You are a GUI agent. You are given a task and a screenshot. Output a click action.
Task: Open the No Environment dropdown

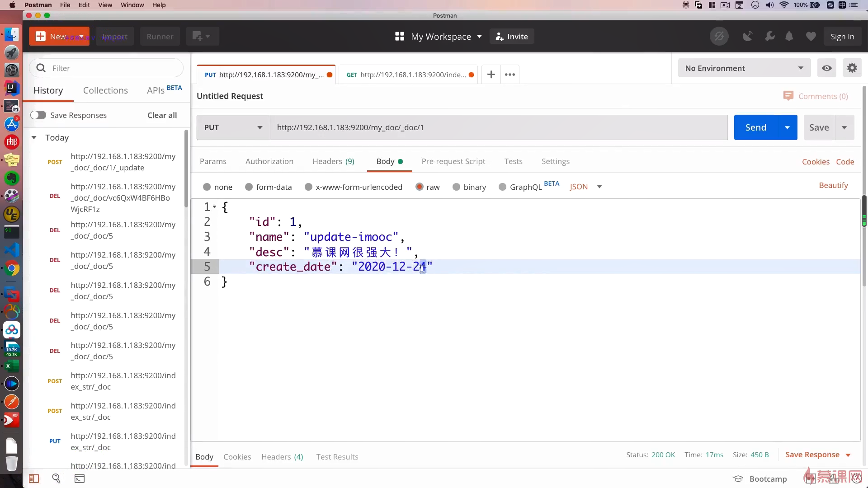[x=744, y=68]
